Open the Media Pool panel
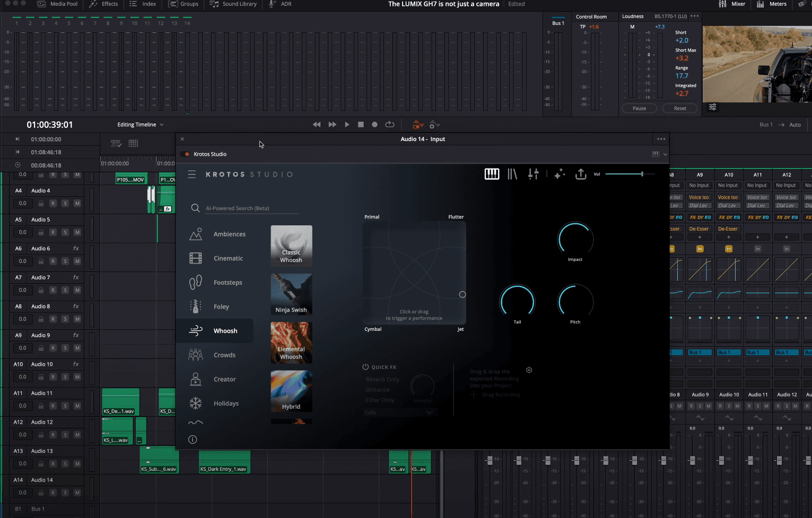The image size is (812, 518). click(x=57, y=4)
